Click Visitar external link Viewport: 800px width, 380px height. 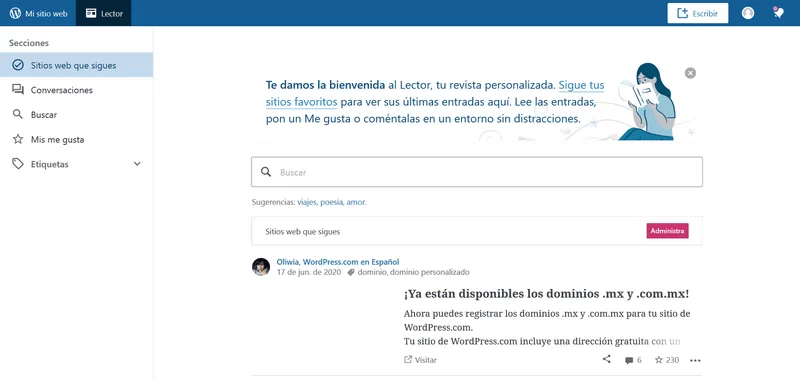click(420, 360)
